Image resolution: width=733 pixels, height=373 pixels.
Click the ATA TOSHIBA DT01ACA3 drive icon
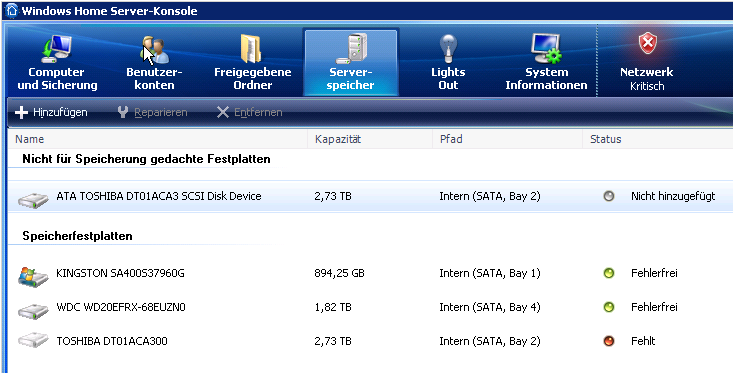point(33,200)
